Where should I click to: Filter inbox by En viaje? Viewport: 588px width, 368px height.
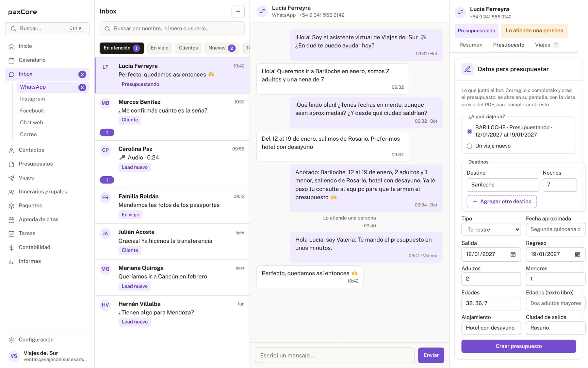159,48
